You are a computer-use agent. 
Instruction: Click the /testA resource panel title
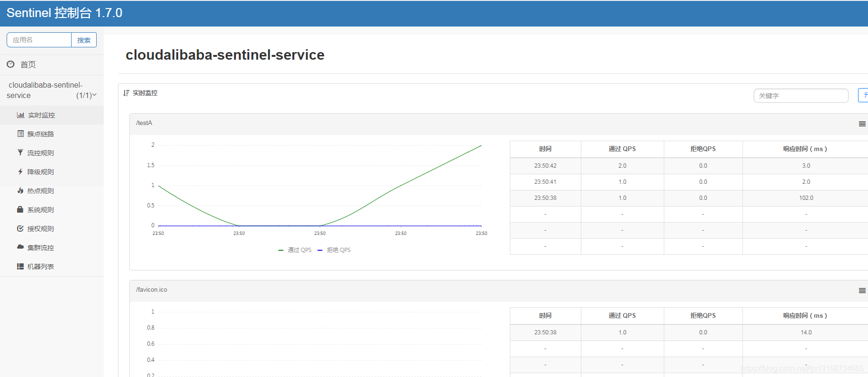(144, 123)
